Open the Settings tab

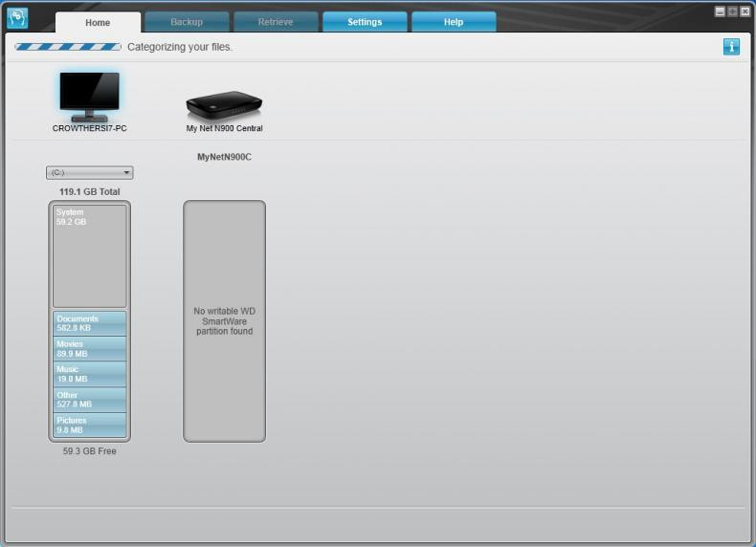pyautogui.click(x=365, y=22)
